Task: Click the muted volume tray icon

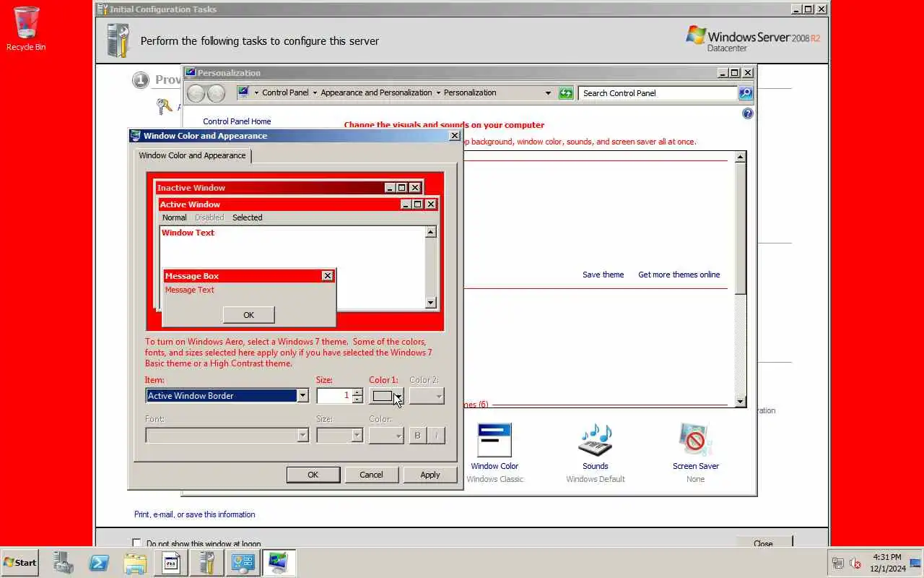Action: pos(855,563)
